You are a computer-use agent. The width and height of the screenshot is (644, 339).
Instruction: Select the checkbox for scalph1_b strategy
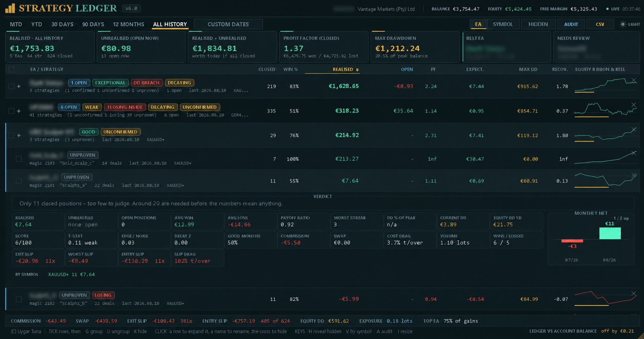19,299
